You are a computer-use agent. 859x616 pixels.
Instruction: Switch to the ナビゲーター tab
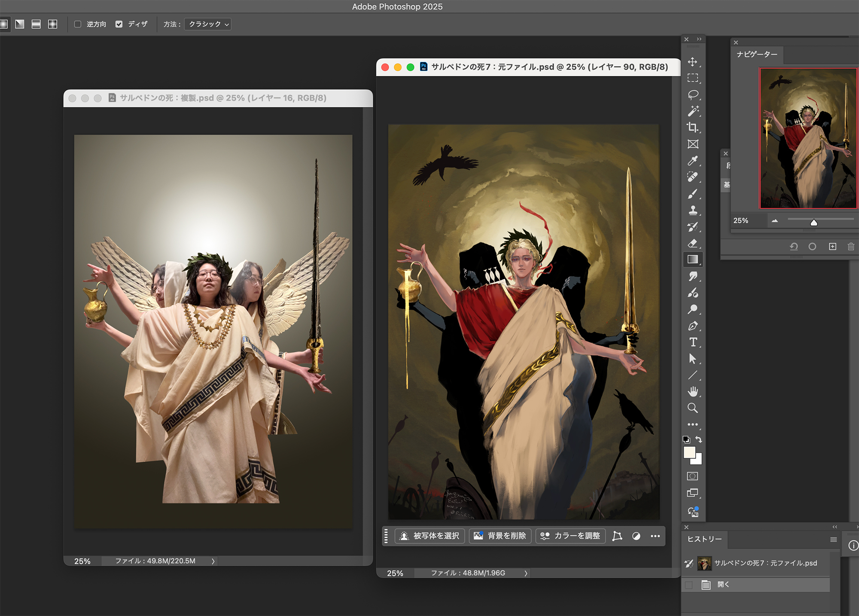pos(757,55)
